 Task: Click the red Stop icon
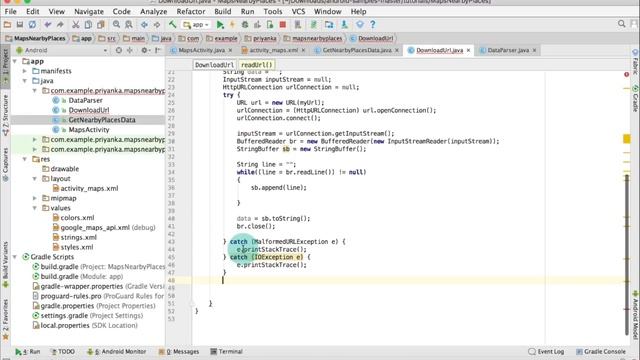click(x=282, y=25)
